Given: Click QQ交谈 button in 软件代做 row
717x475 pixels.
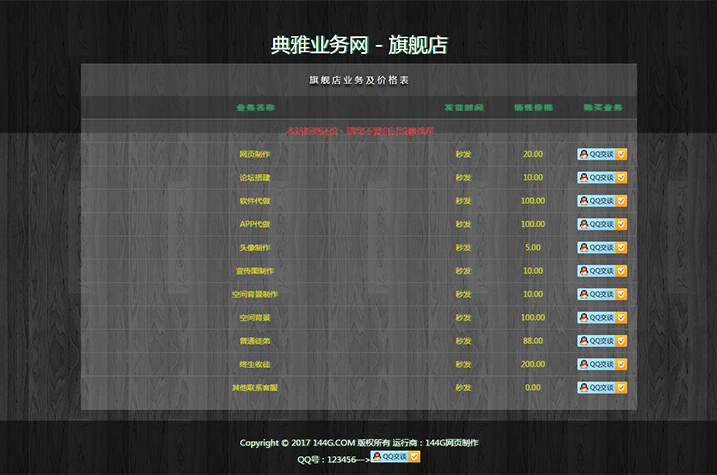Looking at the screenshot, I should click(601, 201).
